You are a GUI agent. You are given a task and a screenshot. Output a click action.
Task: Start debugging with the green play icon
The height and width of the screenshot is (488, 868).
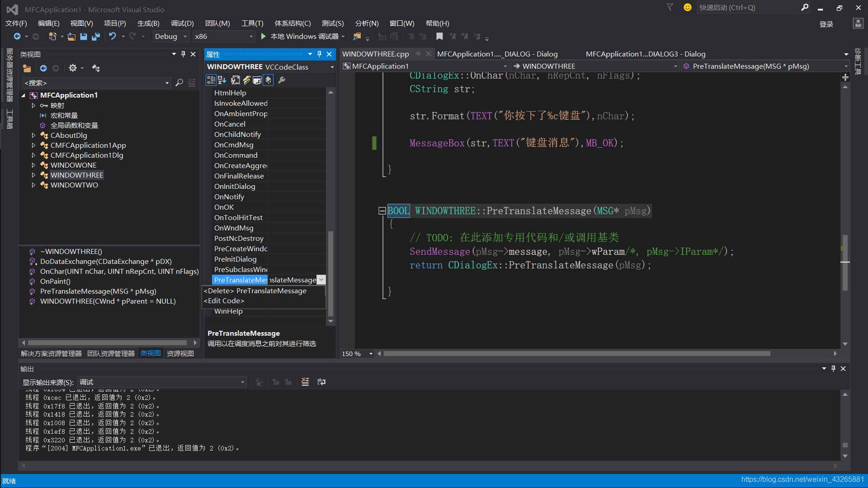[264, 36]
